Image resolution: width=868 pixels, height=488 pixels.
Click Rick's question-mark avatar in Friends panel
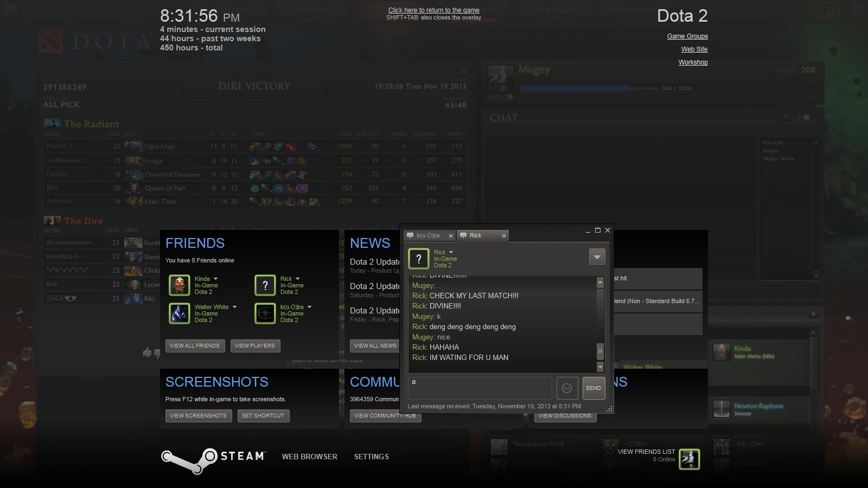coord(265,285)
